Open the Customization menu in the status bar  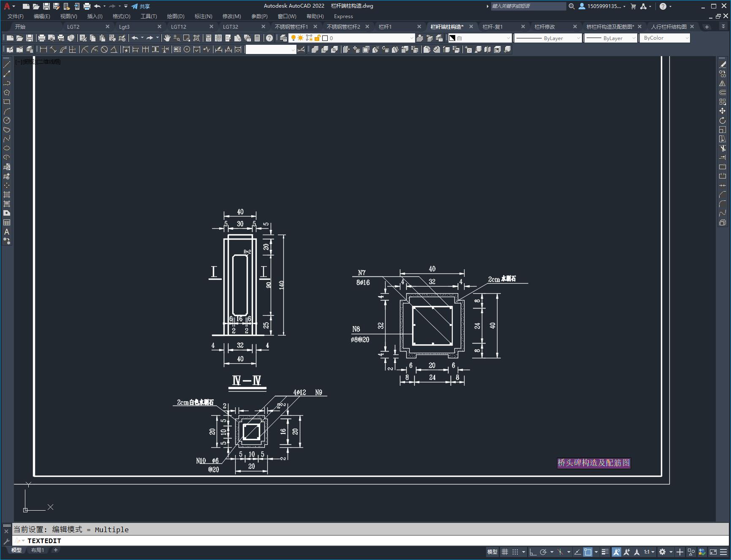(x=723, y=552)
